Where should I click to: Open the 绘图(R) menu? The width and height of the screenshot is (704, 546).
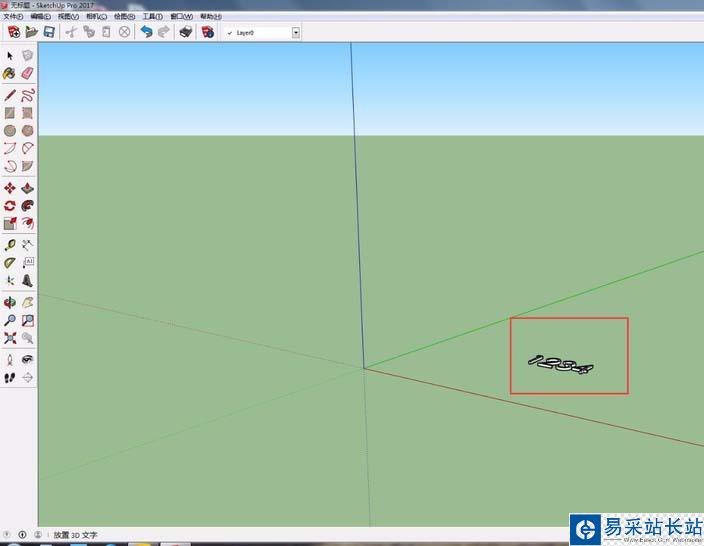point(124,17)
